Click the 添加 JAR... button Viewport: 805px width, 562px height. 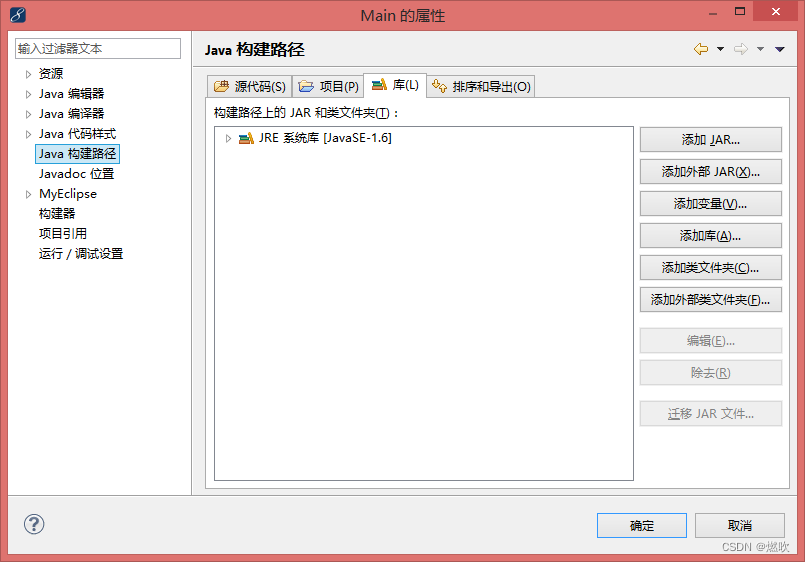pos(711,140)
